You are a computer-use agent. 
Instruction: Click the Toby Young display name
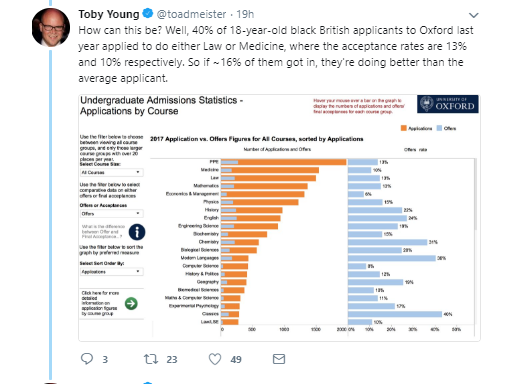coord(109,14)
